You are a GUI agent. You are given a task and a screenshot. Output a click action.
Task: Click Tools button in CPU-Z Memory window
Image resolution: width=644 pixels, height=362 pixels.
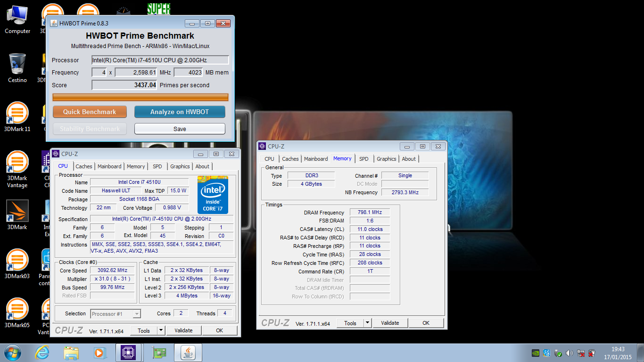(x=350, y=323)
